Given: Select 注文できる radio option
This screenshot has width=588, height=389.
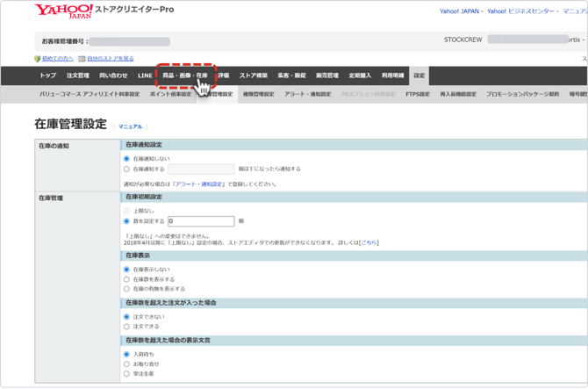Looking at the screenshot, I should tap(127, 327).
